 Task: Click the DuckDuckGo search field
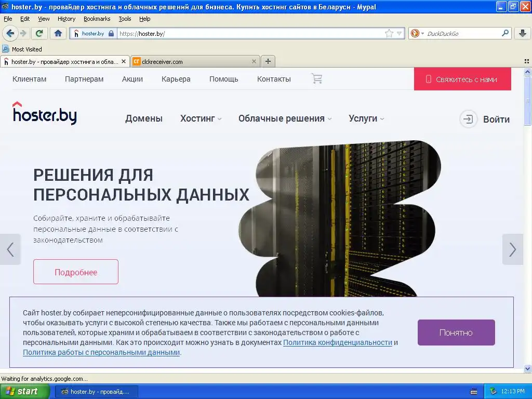[463, 33]
